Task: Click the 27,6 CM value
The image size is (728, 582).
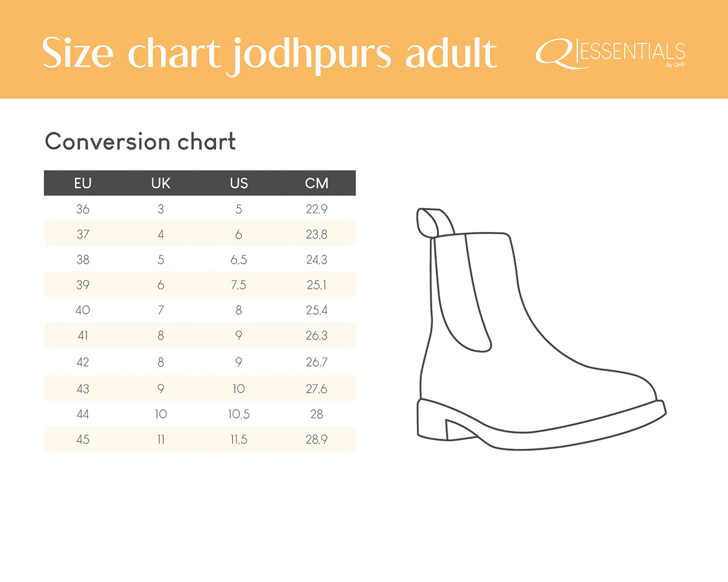Action: coord(317,389)
